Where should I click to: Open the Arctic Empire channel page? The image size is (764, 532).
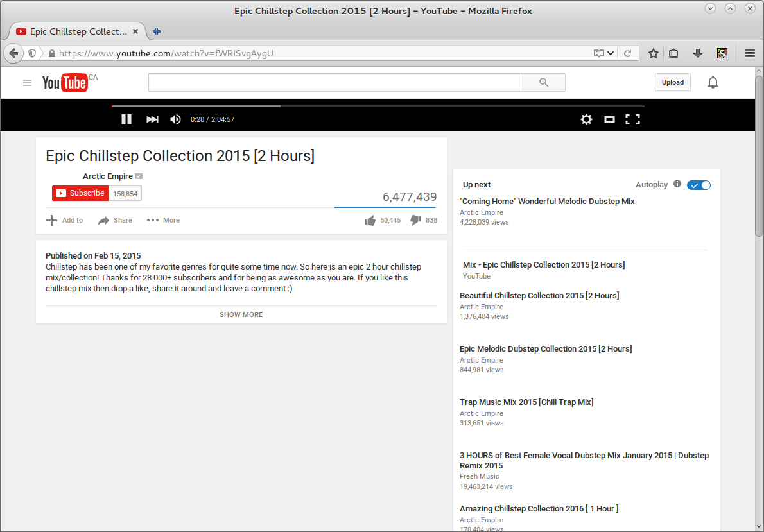pos(107,176)
